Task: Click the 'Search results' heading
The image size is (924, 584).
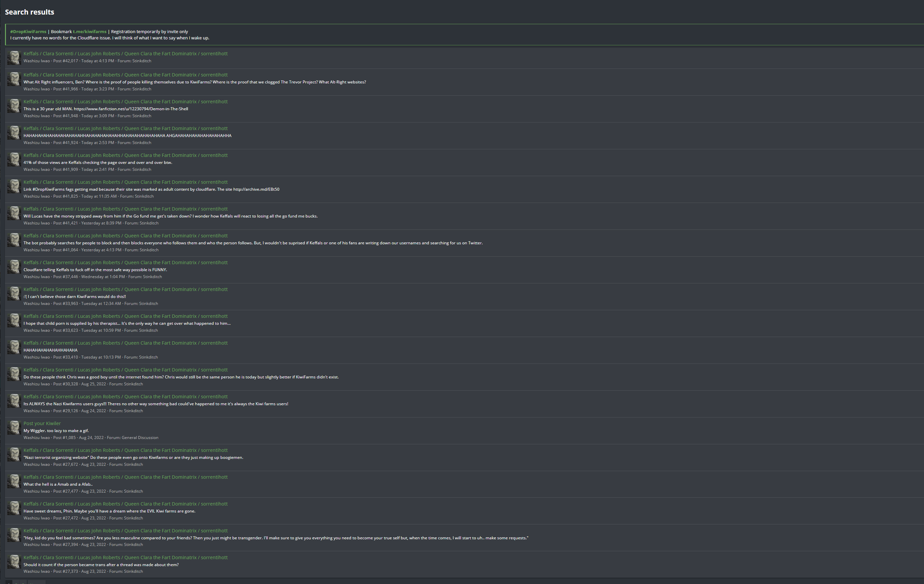Action: click(29, 12)
